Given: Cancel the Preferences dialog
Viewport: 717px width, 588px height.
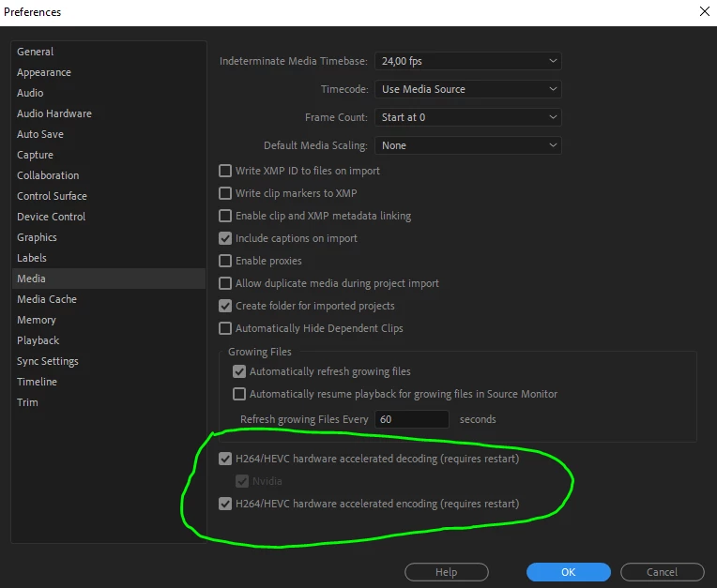Looking at the screenshot, I should tap(663, 572).
